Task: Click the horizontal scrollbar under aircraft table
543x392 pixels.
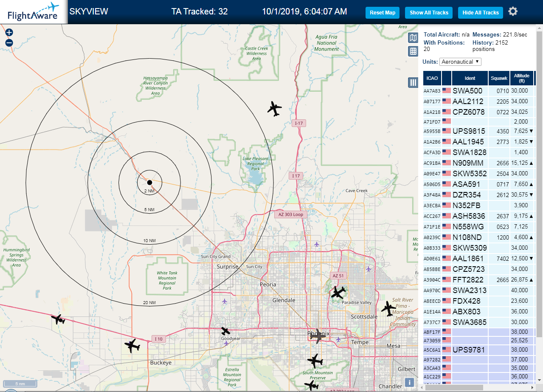Action: [455, 387]
